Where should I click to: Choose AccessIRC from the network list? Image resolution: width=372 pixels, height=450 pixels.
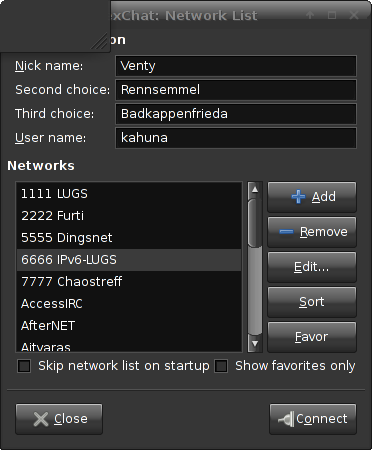129,304
